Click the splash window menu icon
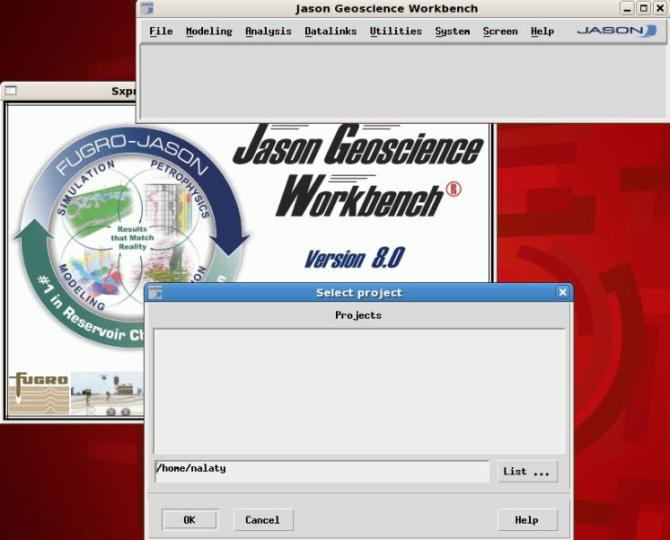The image size is (670, 540). click(10, 91)
